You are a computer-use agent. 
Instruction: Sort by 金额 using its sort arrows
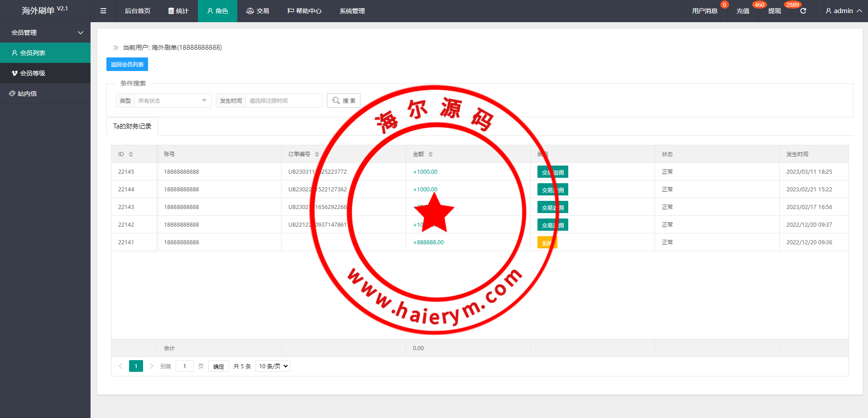[431, 154]
